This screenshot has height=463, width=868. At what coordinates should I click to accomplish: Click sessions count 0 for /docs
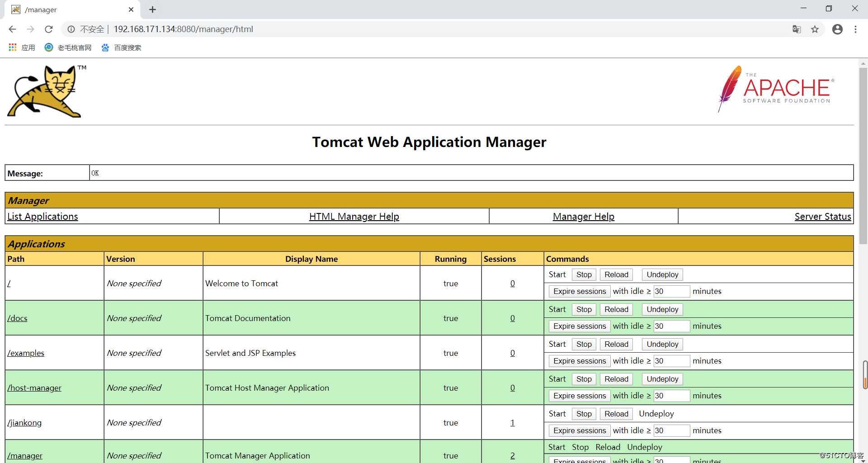[513, 318]
